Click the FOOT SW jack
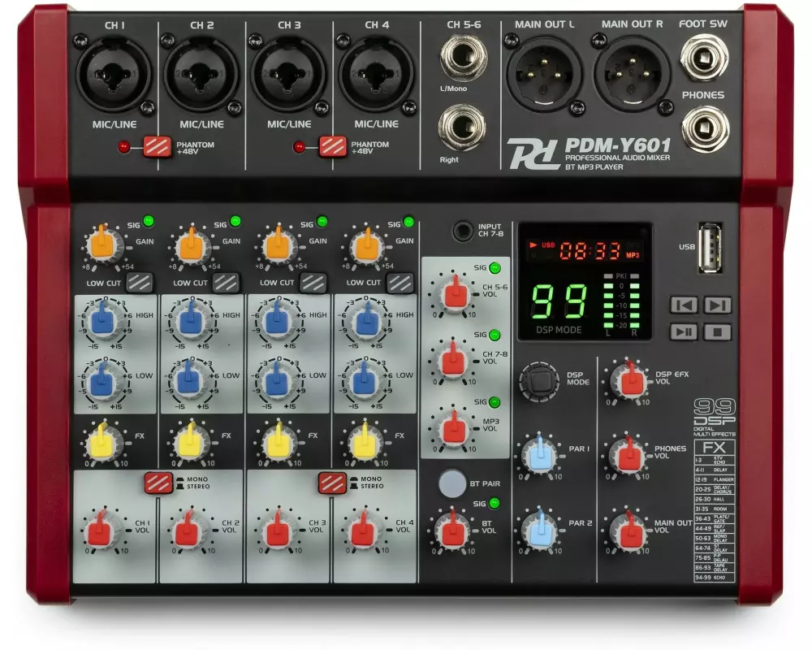Image resolution: width=812 pixels, height=650 pixels. (703, 58)
